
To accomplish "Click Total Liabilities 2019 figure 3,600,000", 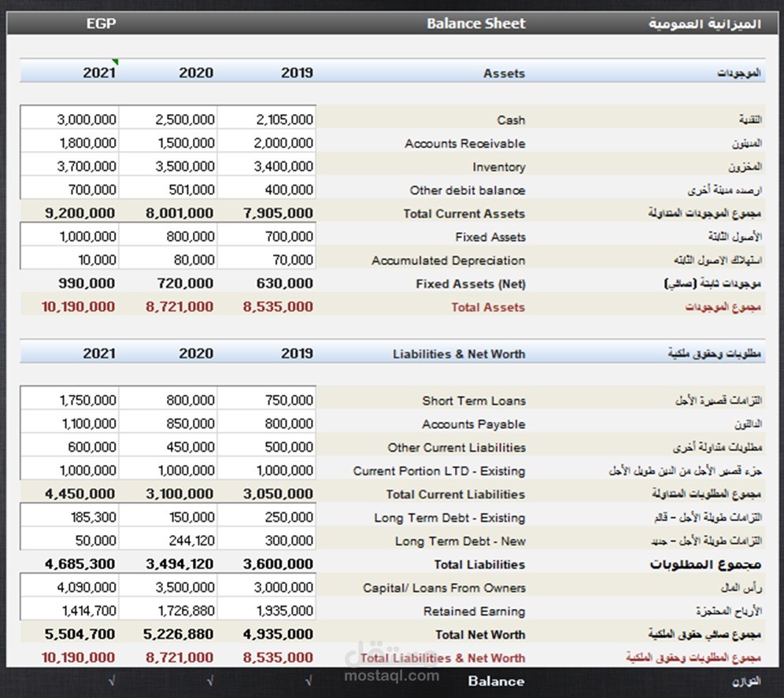I will 278,564.
